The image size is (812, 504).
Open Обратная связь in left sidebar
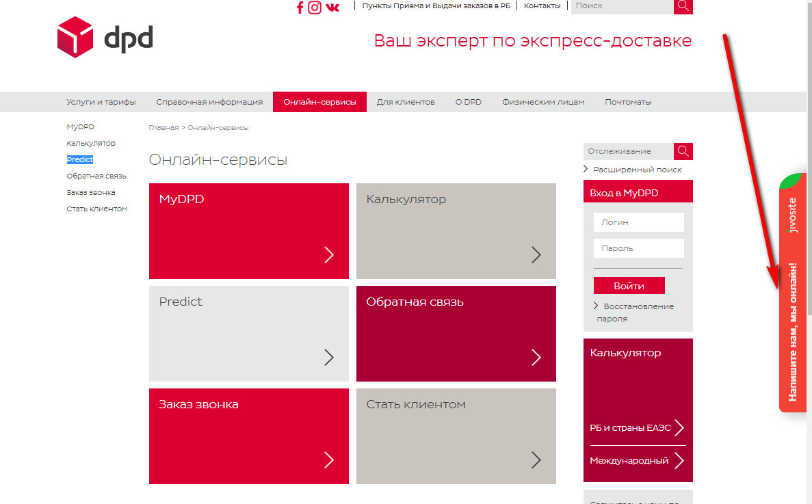(x=96, y=176)
